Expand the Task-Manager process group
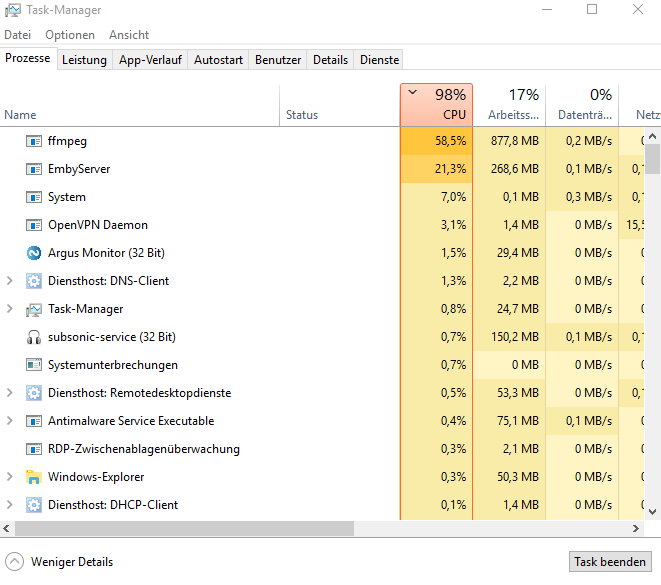The width and height of the screenshot is (661, 585). tap(10, 309)
